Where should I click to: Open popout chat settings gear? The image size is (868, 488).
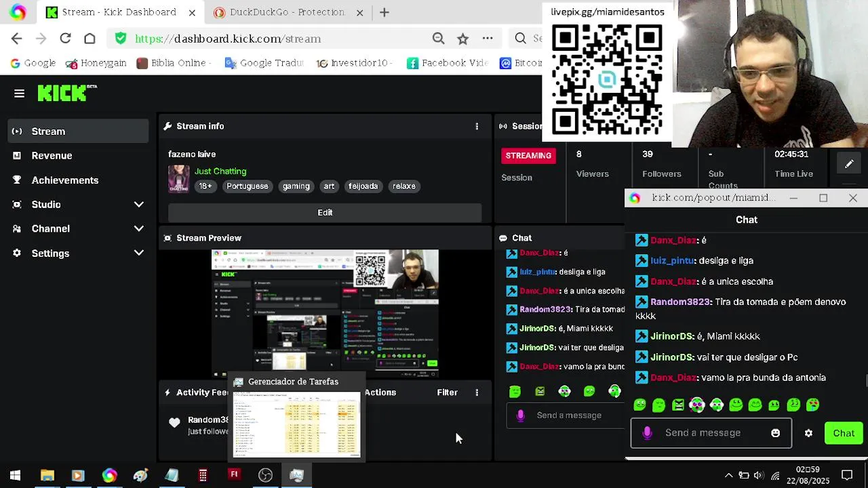[808, 433]
